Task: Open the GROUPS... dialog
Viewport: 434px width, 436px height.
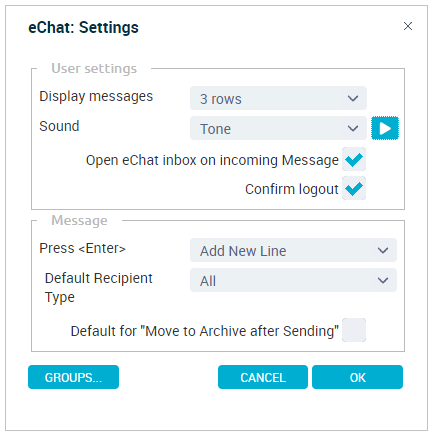Action: [x=73, y=377]
